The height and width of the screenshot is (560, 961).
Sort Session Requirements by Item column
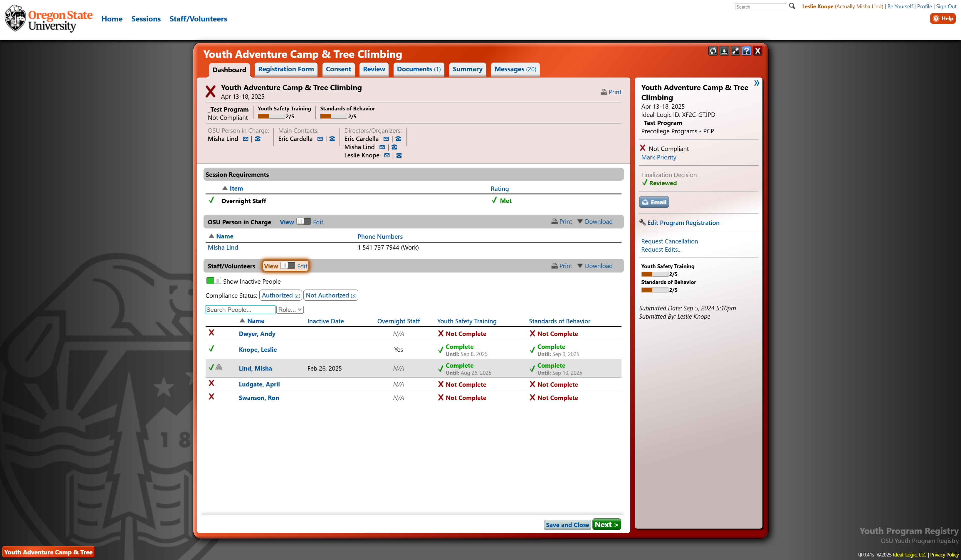coord(236,188)
